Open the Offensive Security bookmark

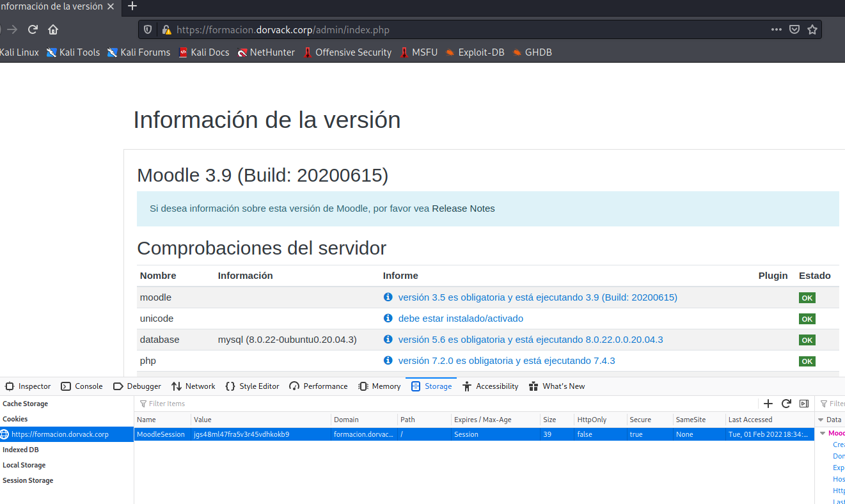click(x=347, y=52)
